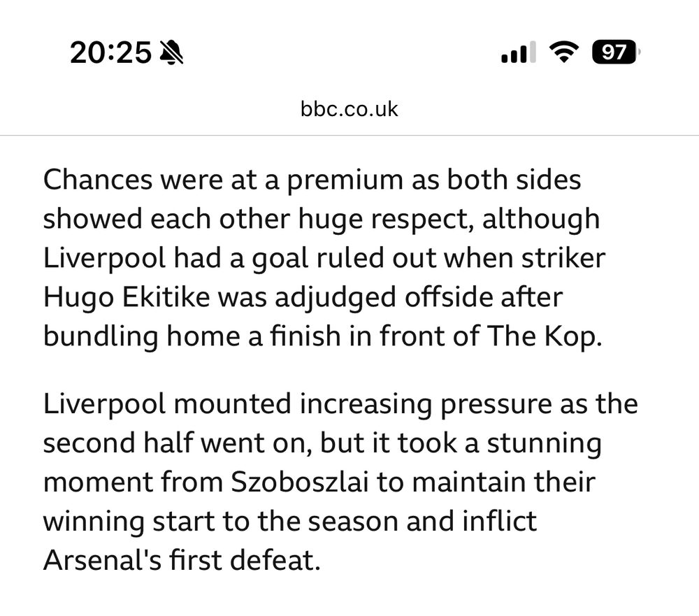This screenshot has height=616, width=699.
Task: Tap the Wi-Fi status icon
Action: (x=563, y=52)
